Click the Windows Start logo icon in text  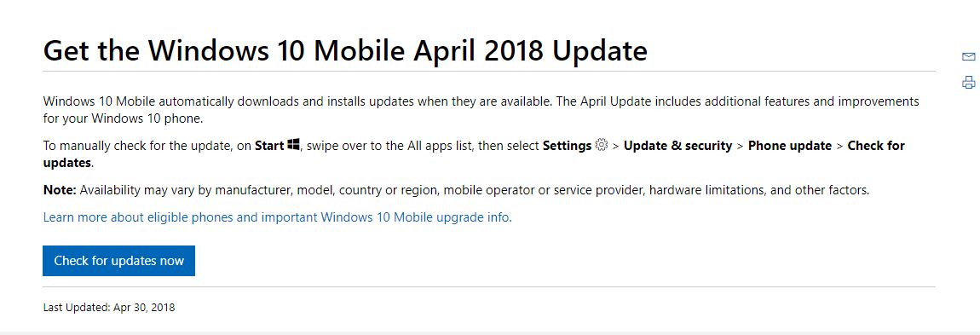click(x=294, y=145)
